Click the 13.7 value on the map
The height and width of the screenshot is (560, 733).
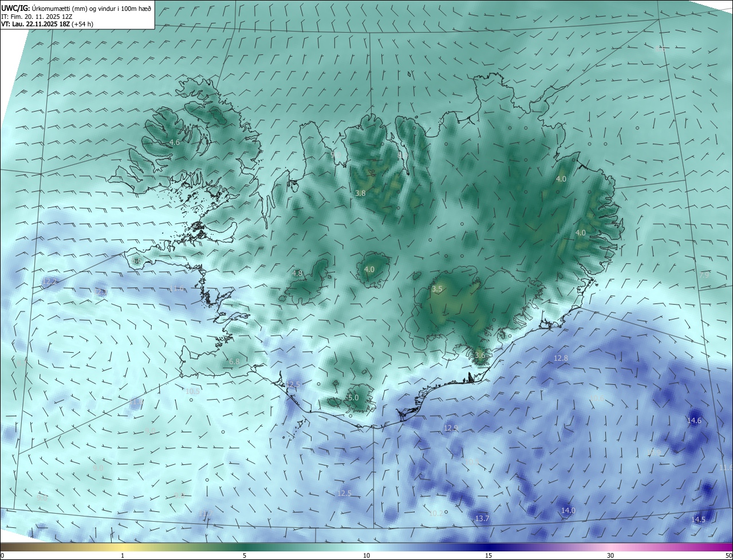coord(482,518)
